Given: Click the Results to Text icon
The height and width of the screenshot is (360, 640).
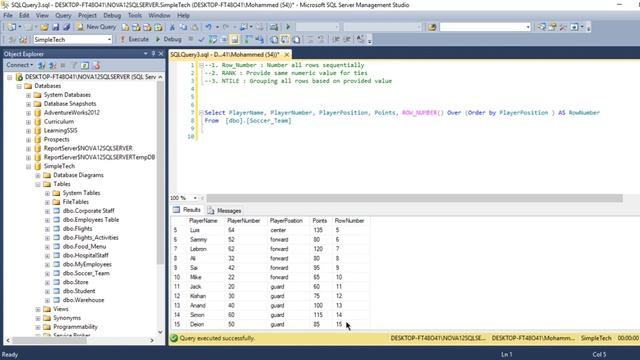Looking at the screenshot, I should pos(274,40).
